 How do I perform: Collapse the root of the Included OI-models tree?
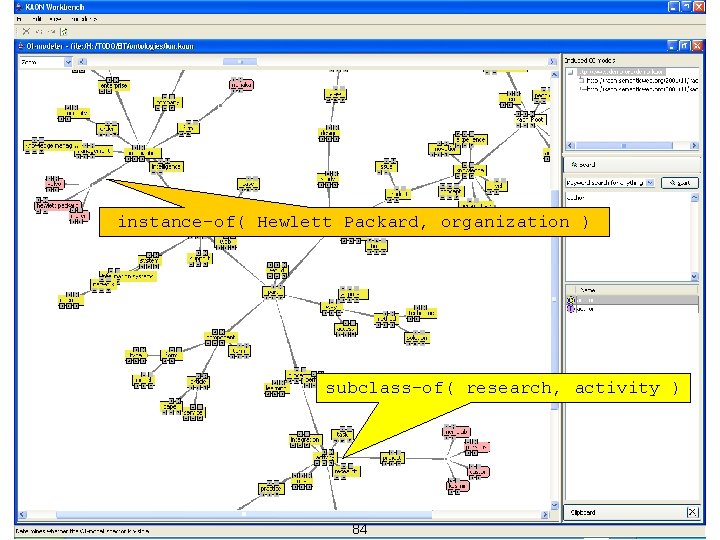coord(570,72)
